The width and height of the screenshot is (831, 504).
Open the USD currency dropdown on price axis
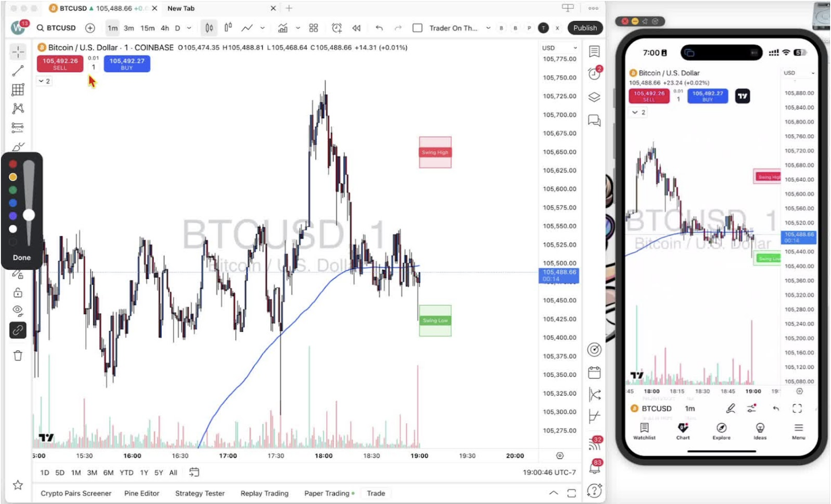(559, 48)
